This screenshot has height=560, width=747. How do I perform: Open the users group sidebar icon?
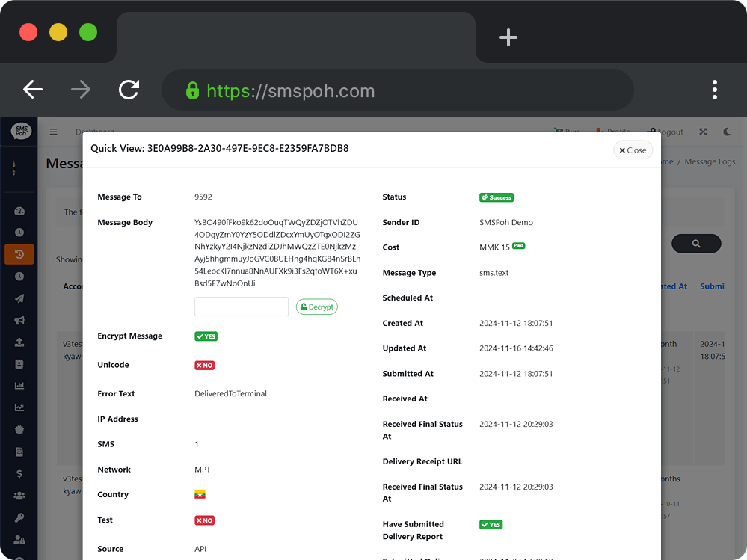pos(19,495)
